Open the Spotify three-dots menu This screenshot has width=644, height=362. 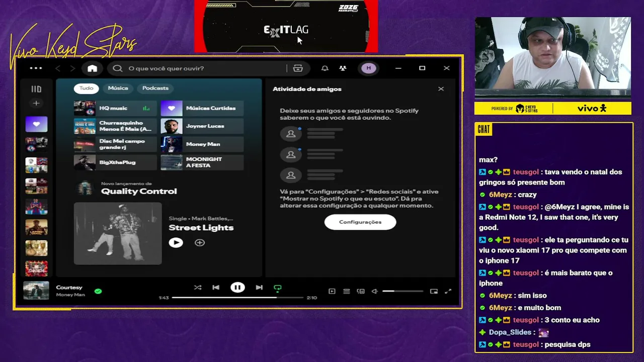[x=36, y=68]
